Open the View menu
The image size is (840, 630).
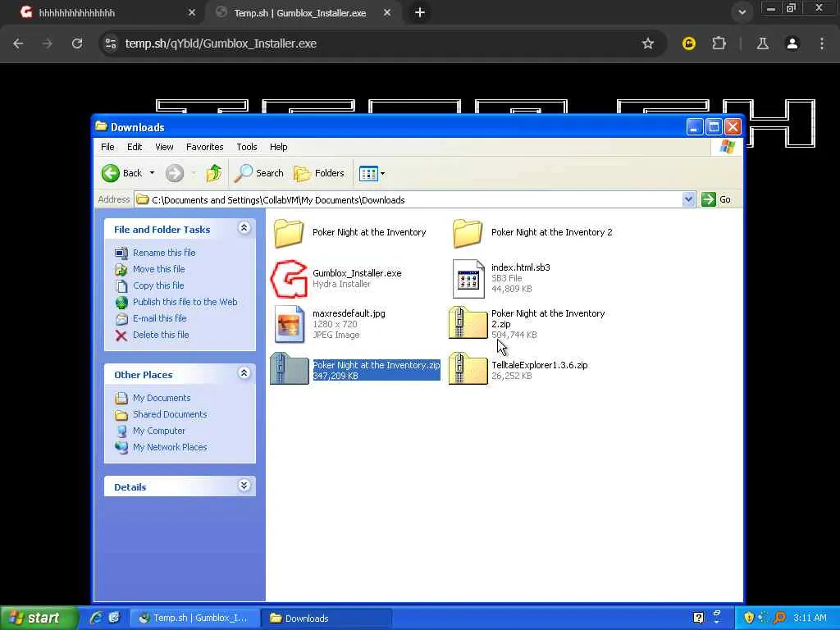click(x=164, y=147)
